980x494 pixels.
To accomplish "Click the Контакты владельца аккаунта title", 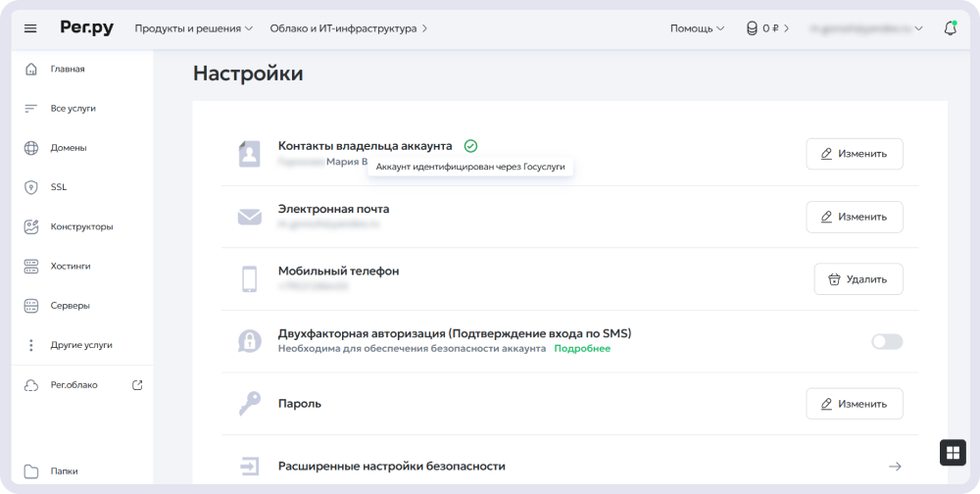I will (365, 146).
